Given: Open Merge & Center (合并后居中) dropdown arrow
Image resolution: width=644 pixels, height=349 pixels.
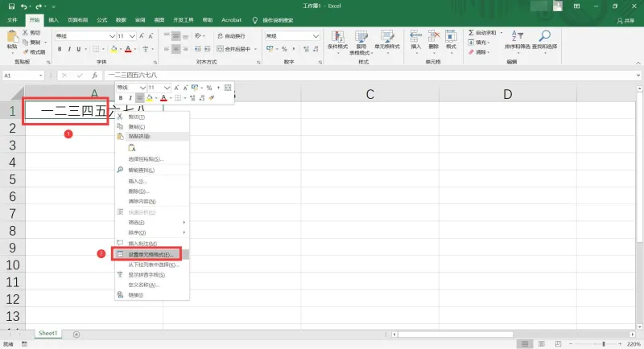Looking at the screenshot, I should coord(255,49).
